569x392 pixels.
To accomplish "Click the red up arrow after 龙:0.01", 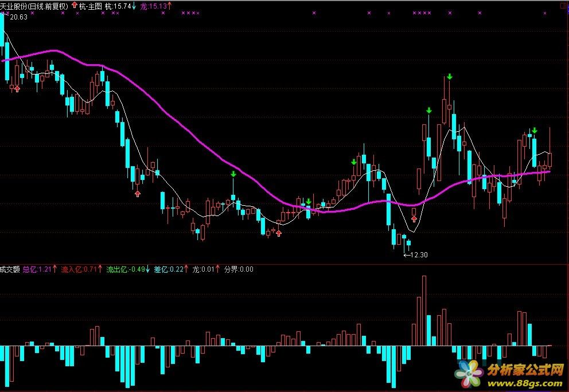I will (218, 269).
